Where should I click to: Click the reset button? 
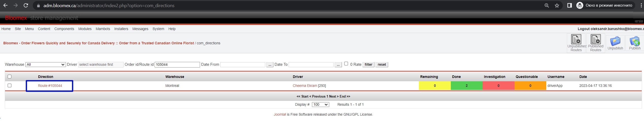coord(382,65)
